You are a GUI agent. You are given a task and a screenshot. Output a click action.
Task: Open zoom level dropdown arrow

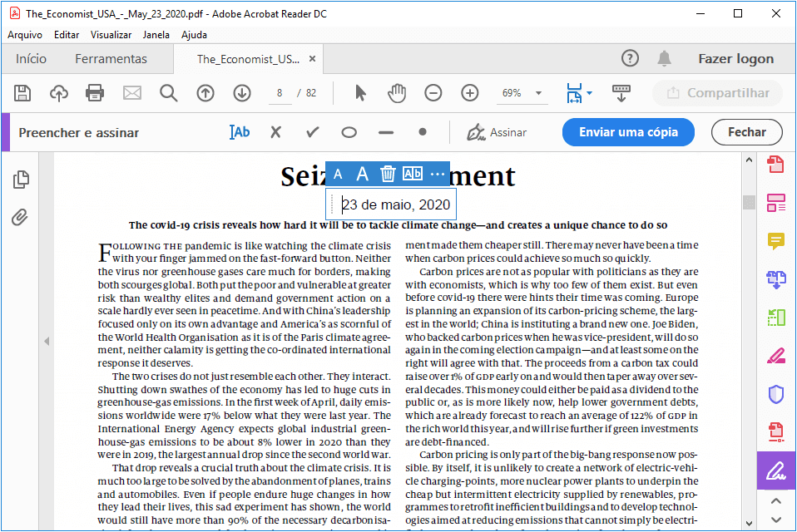point(538,93)
